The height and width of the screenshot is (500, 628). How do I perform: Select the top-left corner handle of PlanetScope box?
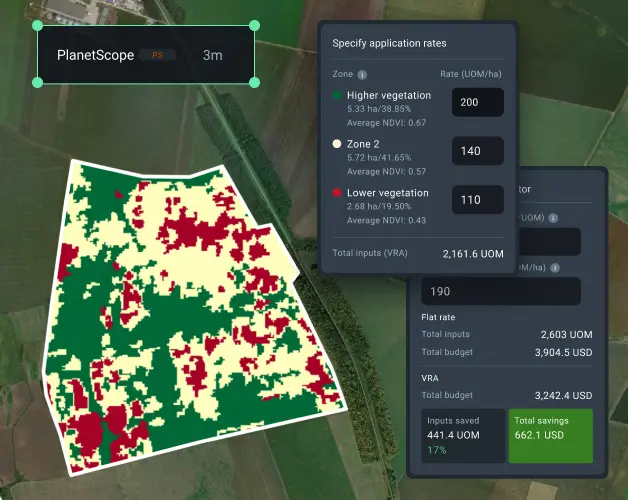coord(38,25)
